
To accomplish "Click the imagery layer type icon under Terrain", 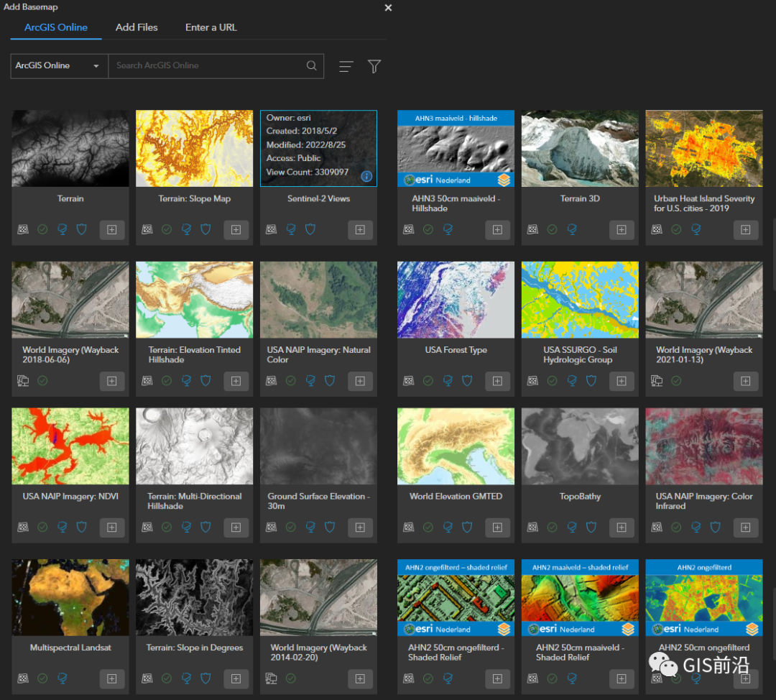I will [23, 229].
